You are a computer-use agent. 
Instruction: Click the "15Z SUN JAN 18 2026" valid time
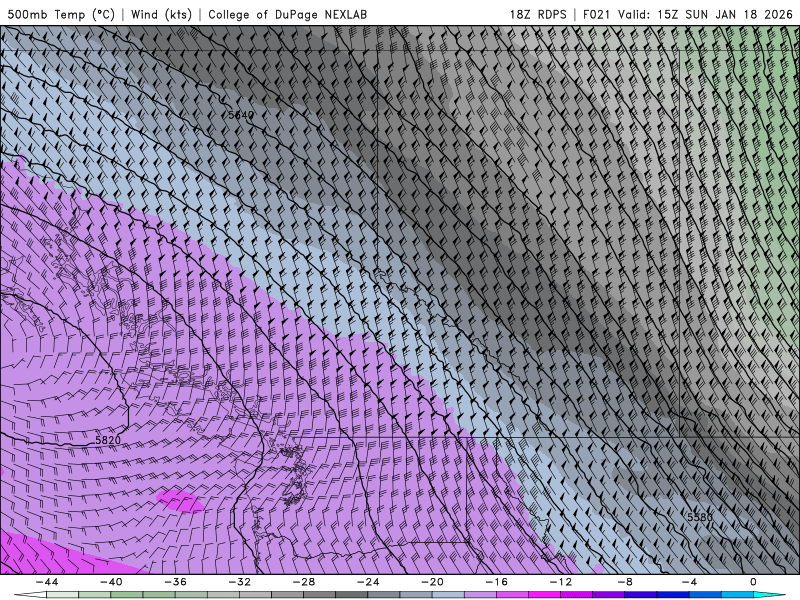725,14
